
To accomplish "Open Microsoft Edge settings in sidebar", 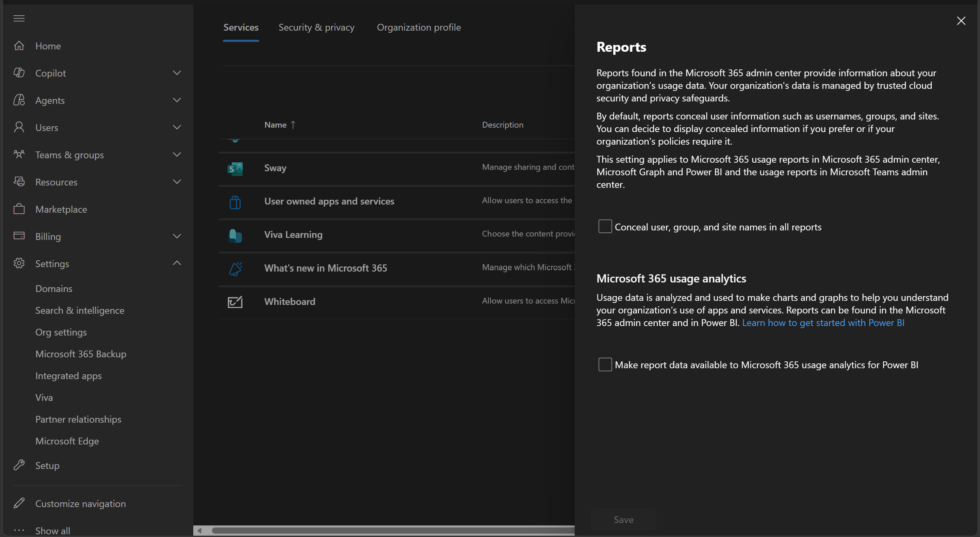I will [x=67, y=441].
